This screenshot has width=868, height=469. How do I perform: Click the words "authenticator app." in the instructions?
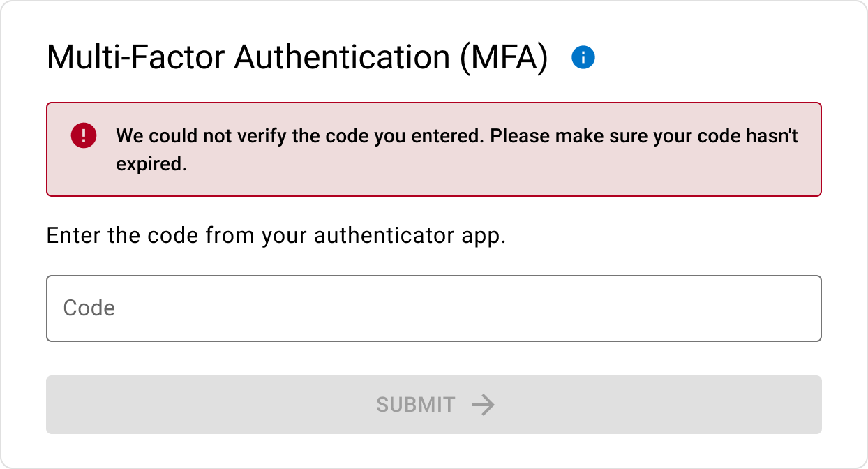(x=410, y=236)
